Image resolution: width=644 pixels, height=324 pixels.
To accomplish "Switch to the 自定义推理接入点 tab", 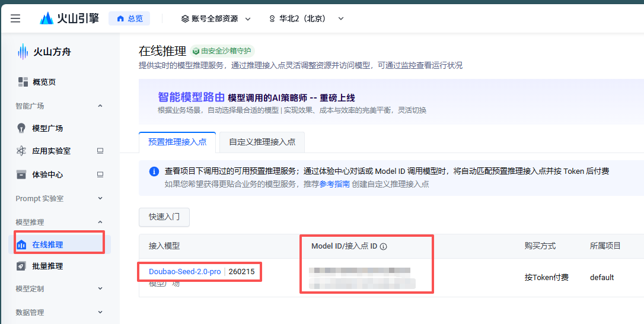I will 262,142.
